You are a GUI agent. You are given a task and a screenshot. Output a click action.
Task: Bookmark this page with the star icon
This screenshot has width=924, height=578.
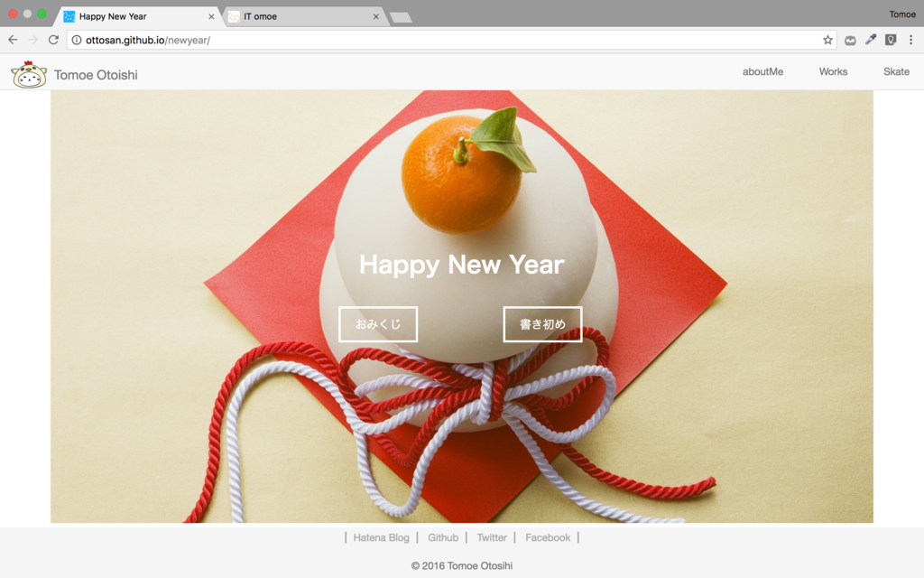pos(828,40)
